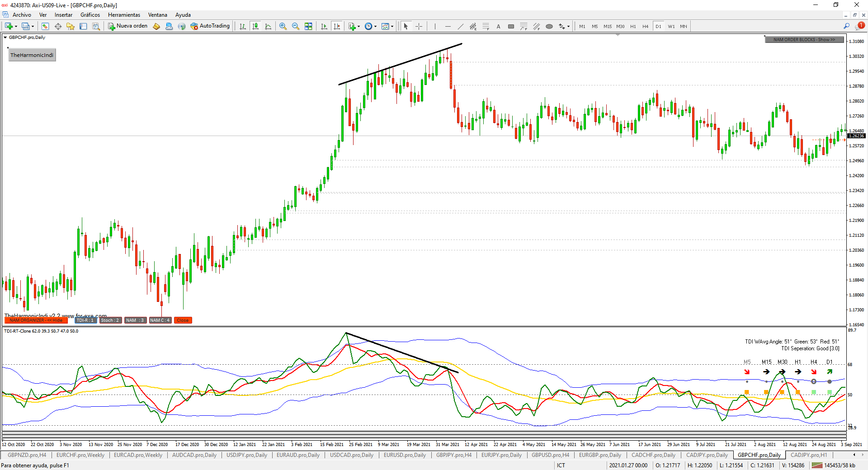Screen dimensions: 868x470
Task: Open the Indicators list dropdown
Action: pyautogui.click(x=358, y=26)
